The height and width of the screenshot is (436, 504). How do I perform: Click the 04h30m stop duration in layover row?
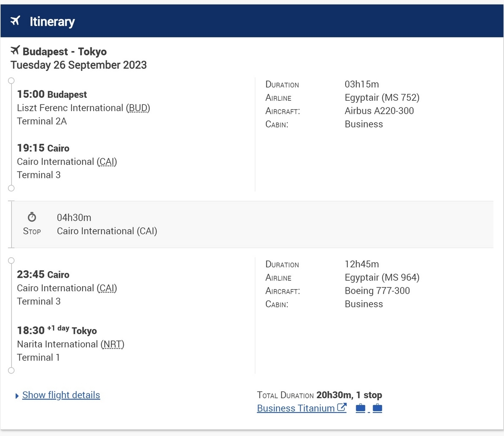(74, 217)
